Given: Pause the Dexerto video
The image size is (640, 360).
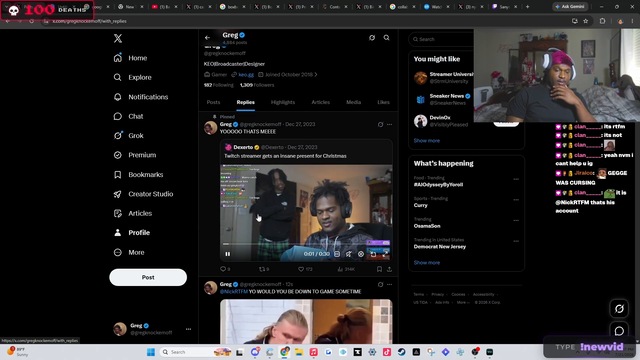Looking at the screenshot, I should coord(227,254).
